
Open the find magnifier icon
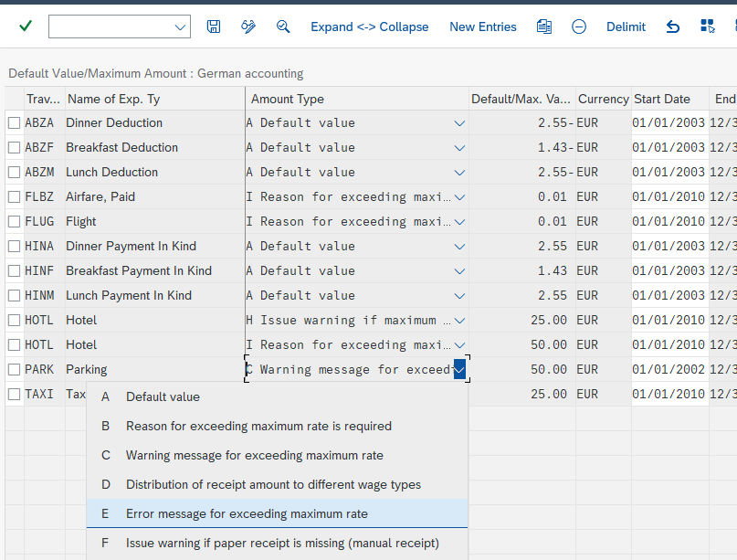pos(283,26)
